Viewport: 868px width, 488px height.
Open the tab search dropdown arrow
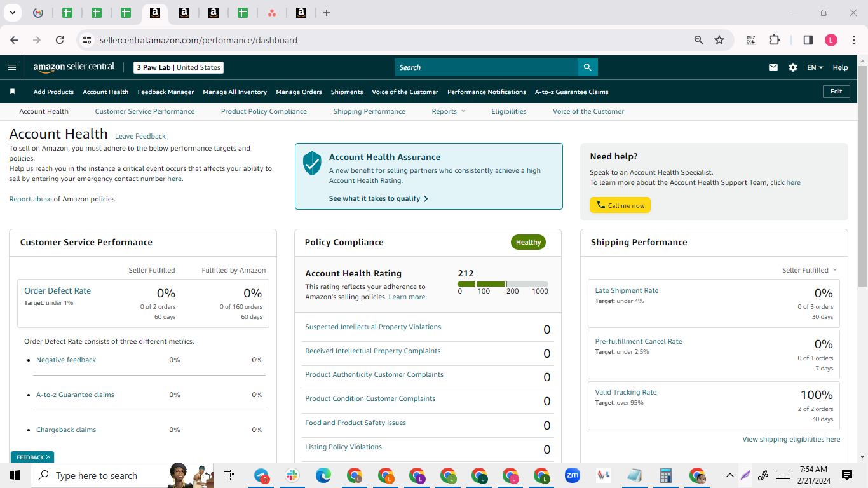[12, 13]
